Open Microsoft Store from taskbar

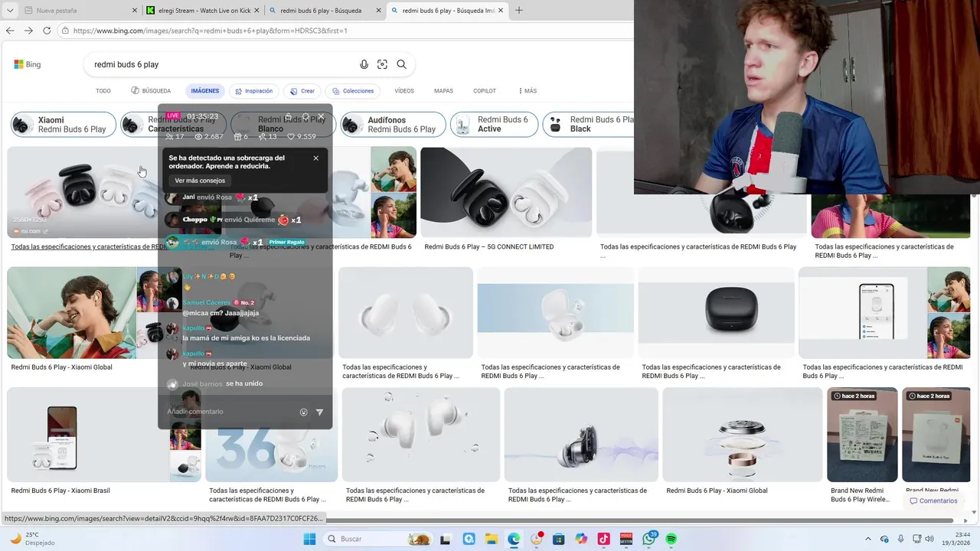(558, 539)
